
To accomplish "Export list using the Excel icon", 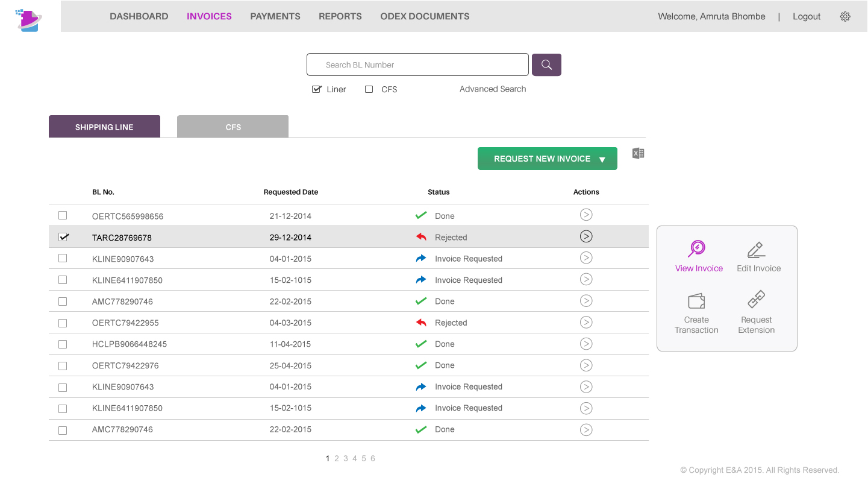I will point(638,154).
